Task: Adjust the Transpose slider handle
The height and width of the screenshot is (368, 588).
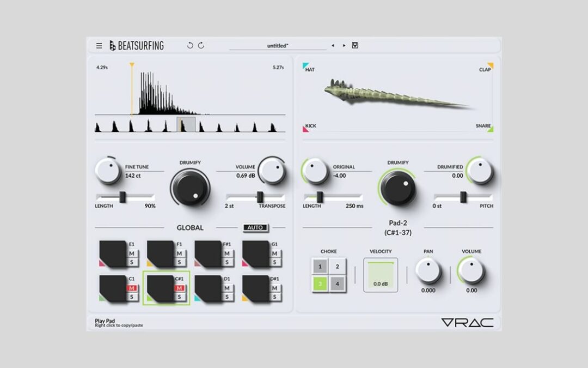Action: [x=260, y=197]
